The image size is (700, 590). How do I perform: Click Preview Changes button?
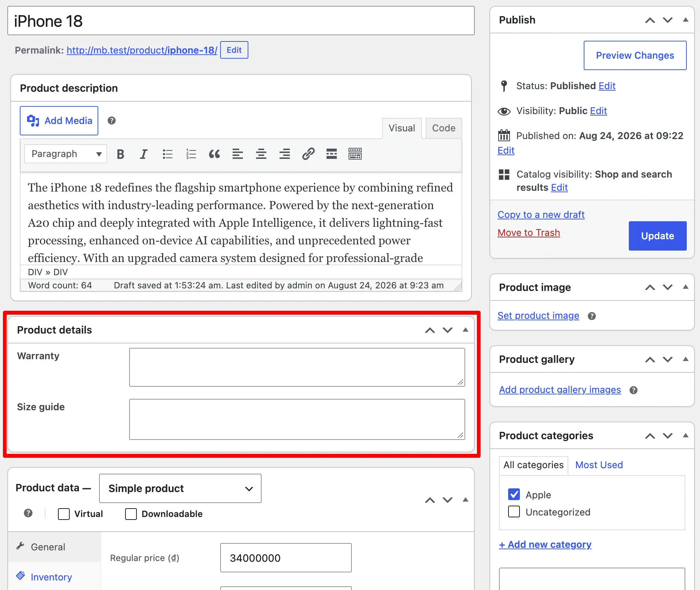pyautogui.click(x=635, y=55)
